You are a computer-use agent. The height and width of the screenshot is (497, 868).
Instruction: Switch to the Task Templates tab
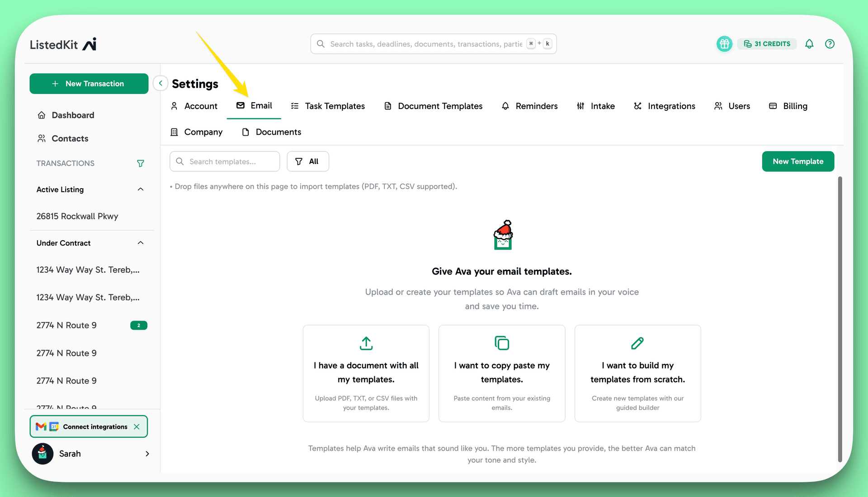click(335, 106)
